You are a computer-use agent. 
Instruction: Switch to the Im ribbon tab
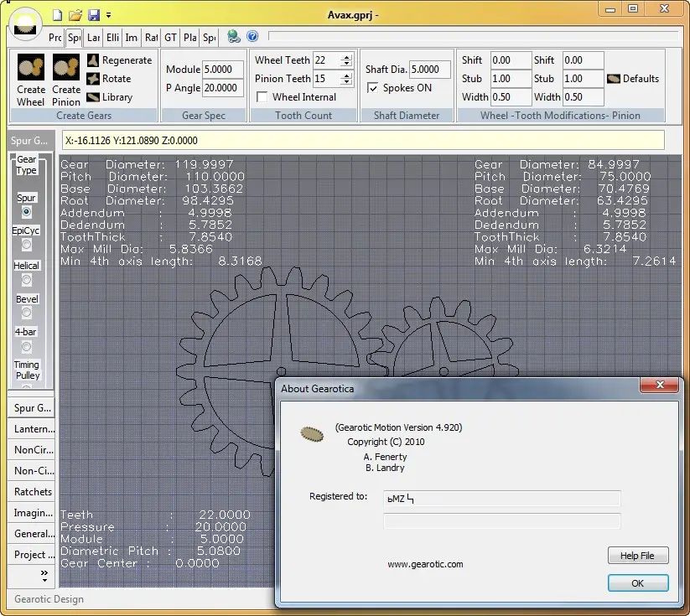click(x=131, y=38)
